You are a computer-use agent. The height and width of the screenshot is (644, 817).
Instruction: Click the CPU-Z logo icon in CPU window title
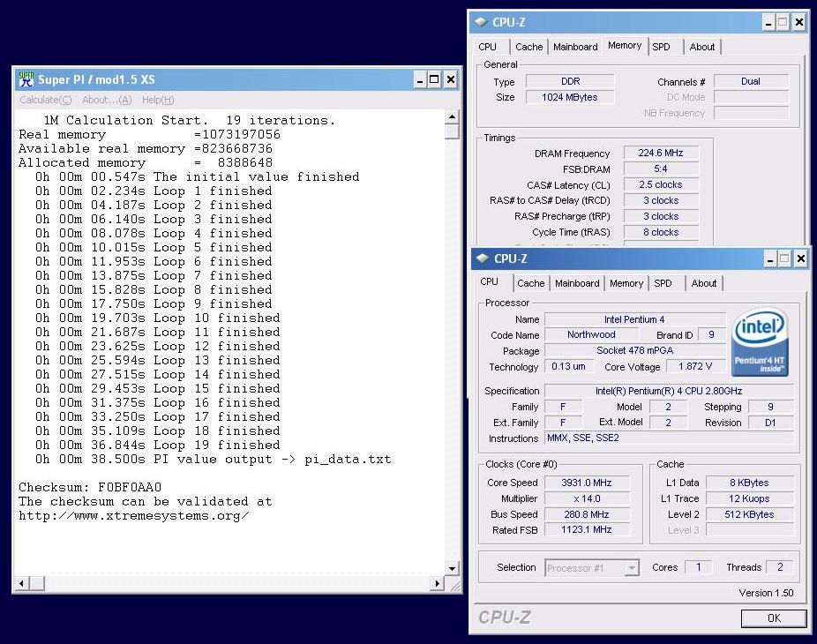click(483, 258)
